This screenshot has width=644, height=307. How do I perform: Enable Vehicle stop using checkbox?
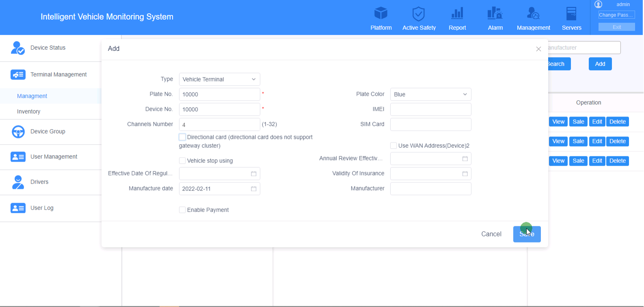(x=182, y=161)
